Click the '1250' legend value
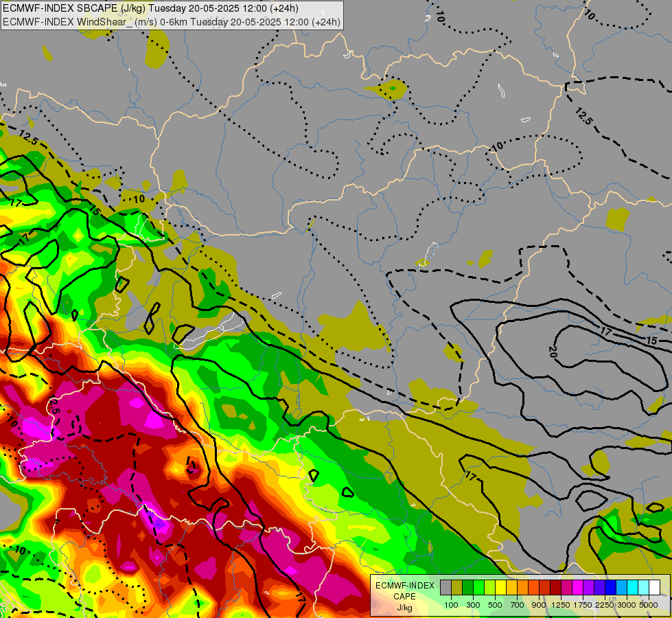Viewport: 672px width, 618px height. 561,605
